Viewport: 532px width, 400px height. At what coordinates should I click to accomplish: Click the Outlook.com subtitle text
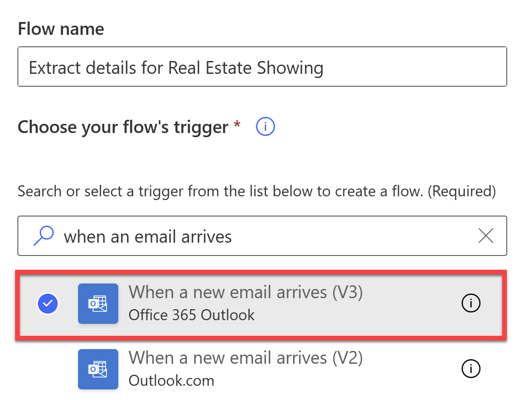(172, 380)
